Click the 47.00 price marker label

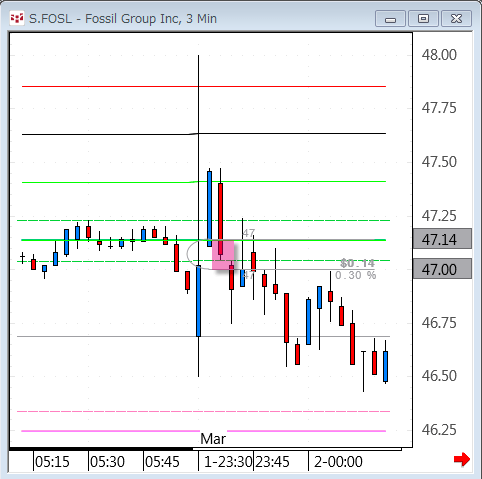pyautogui.click(x=442, y=269)
